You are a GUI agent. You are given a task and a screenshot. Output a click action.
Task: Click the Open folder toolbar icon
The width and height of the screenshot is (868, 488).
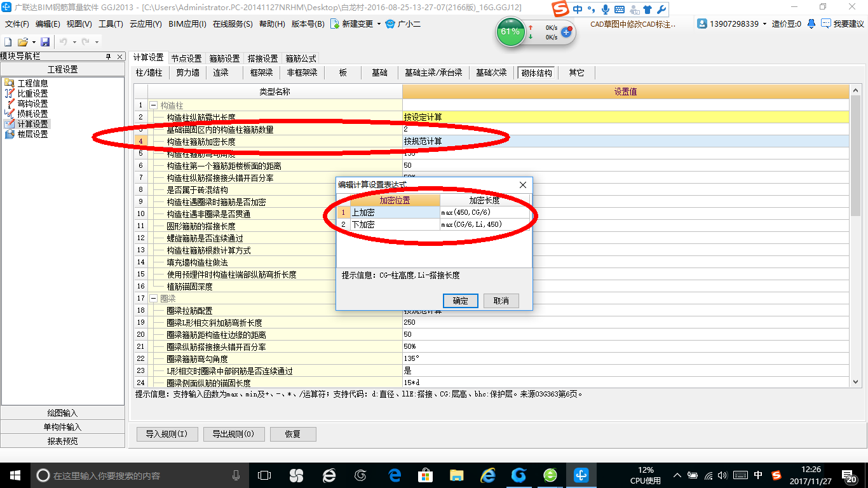(22, 41)
